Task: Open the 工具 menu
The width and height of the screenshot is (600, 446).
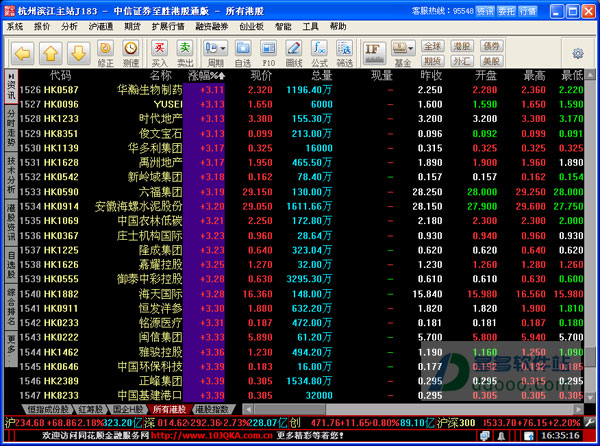Action: tap(310, 26)
